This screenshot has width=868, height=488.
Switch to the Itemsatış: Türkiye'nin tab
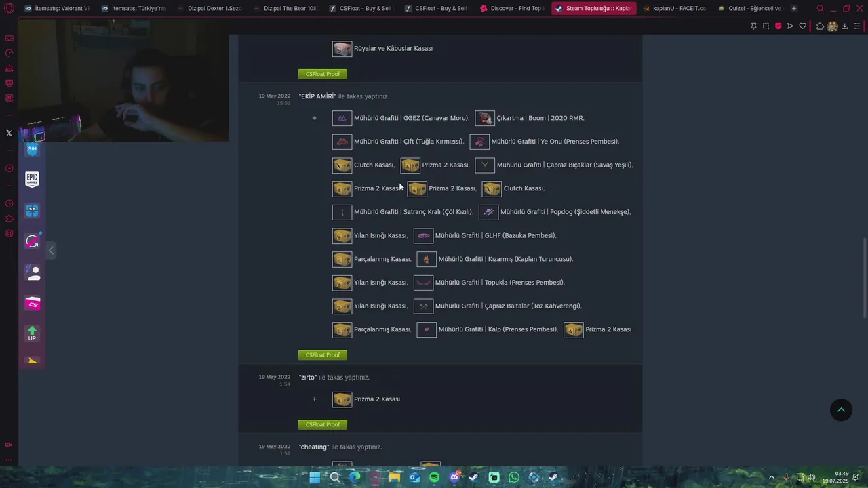coord(133,9)
